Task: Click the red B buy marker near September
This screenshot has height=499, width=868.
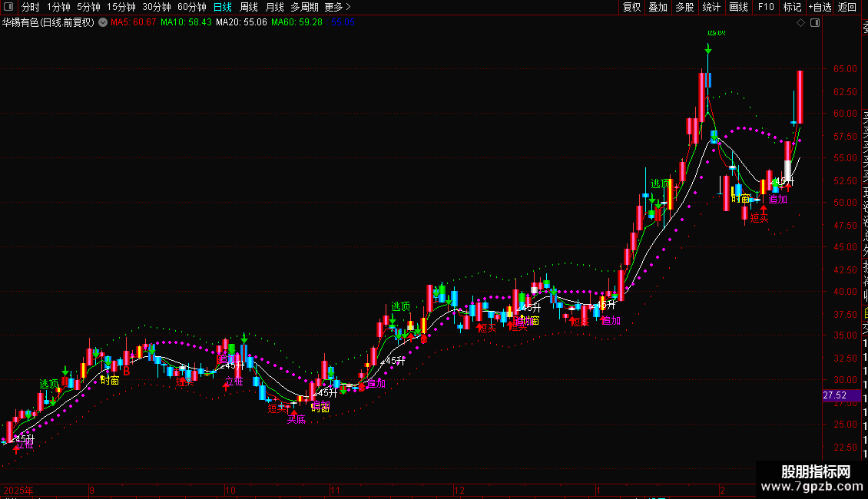Action: coord(127,371)
